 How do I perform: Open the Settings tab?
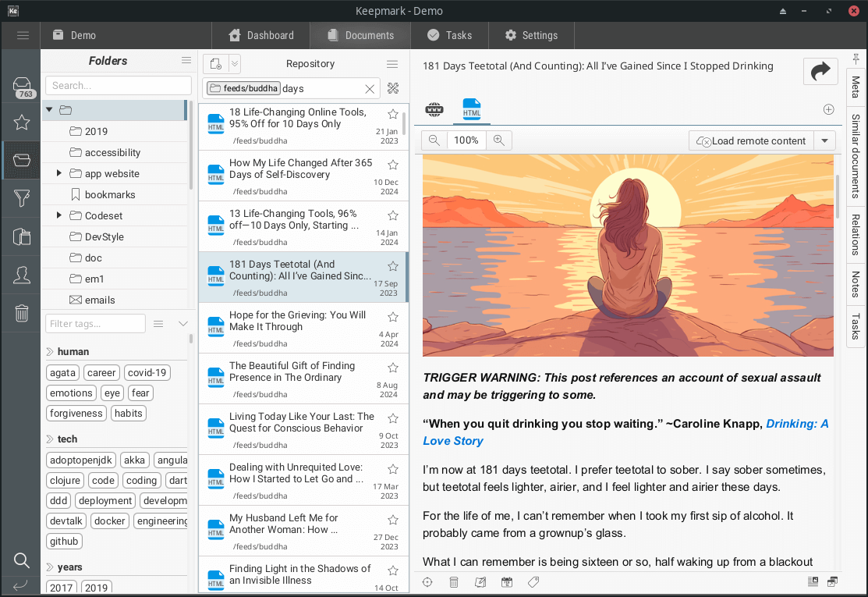pyautogui.click(x=531, y=35)
